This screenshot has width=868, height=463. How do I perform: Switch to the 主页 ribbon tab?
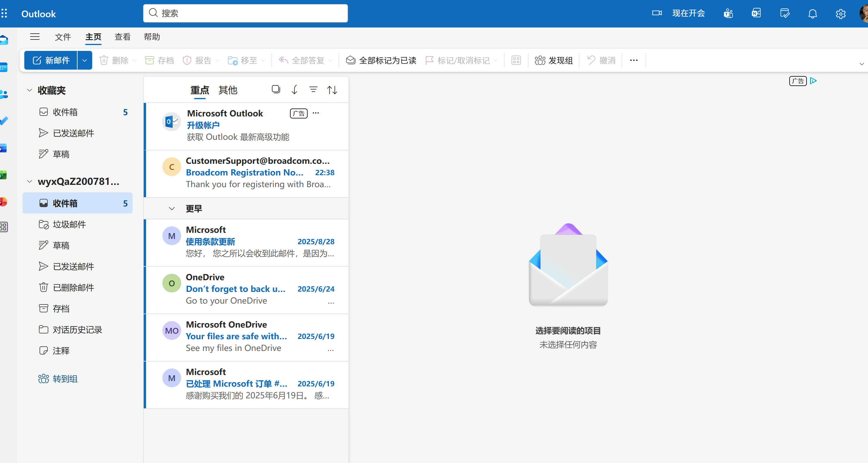[93, 37]
